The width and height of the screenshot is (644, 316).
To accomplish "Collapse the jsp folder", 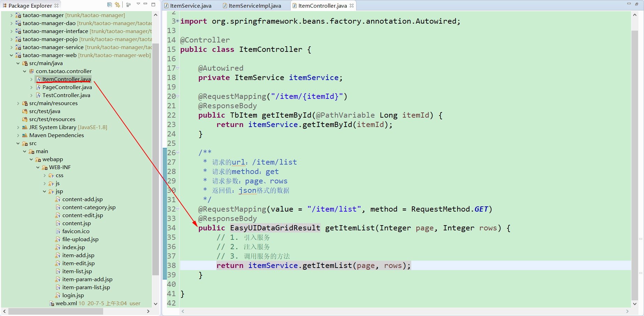I will 45,191.
